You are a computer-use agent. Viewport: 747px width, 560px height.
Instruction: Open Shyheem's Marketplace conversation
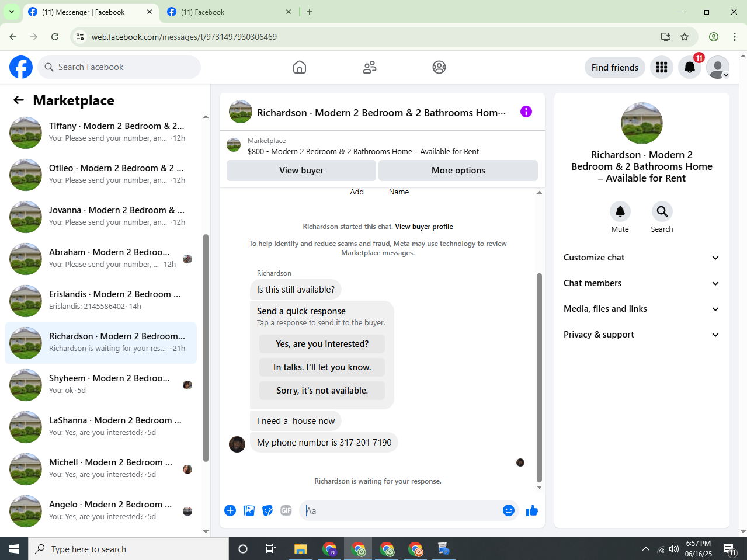point(100,384)
